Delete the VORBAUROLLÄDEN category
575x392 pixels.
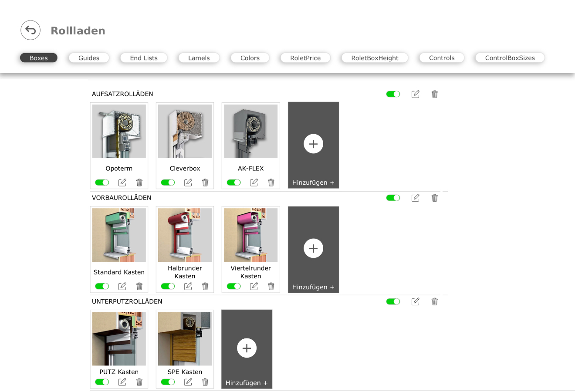click(435, 198)
